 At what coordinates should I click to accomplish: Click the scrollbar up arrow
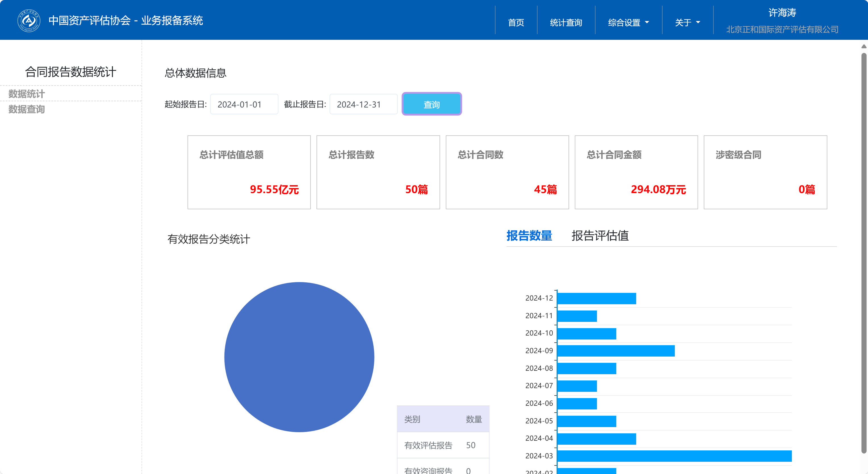tap(864, 47)
